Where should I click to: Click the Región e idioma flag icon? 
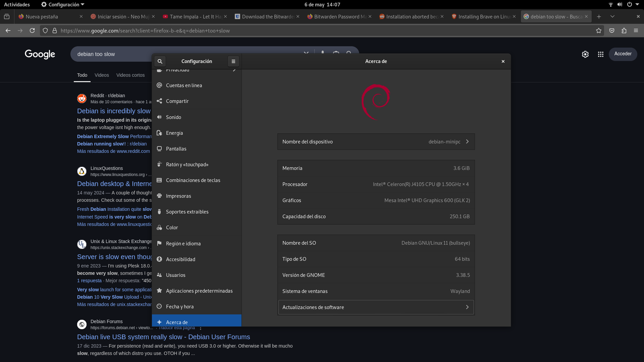[159, 243]
